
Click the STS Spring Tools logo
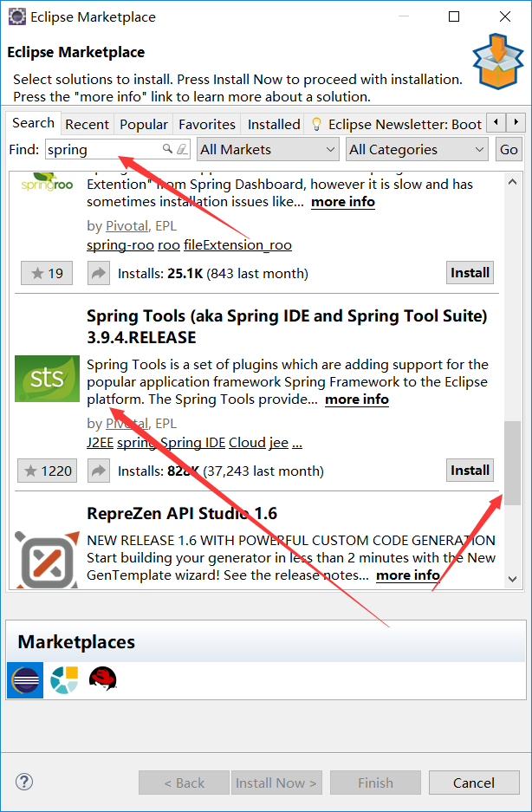coord(47,379)
